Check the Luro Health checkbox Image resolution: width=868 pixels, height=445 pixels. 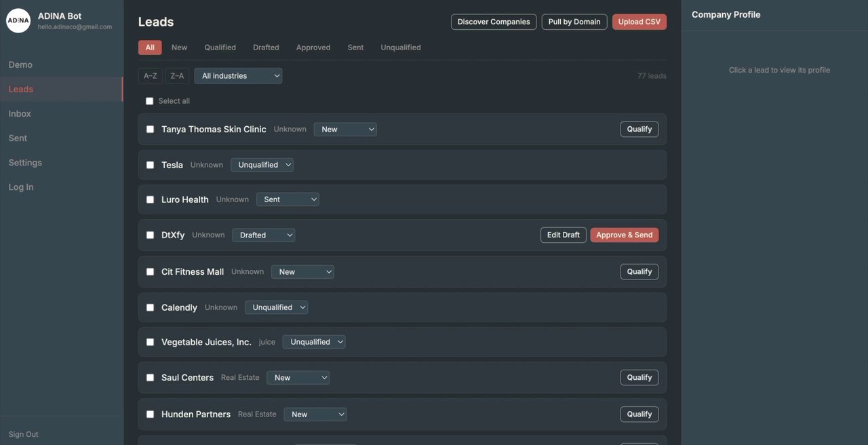[150, 199]
